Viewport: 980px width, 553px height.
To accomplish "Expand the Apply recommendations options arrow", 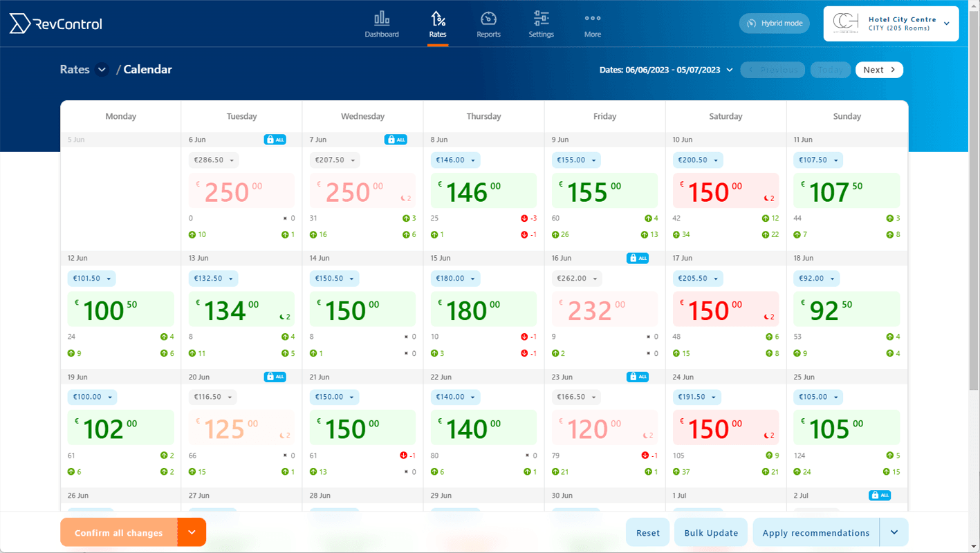I will tap(894, 532).
